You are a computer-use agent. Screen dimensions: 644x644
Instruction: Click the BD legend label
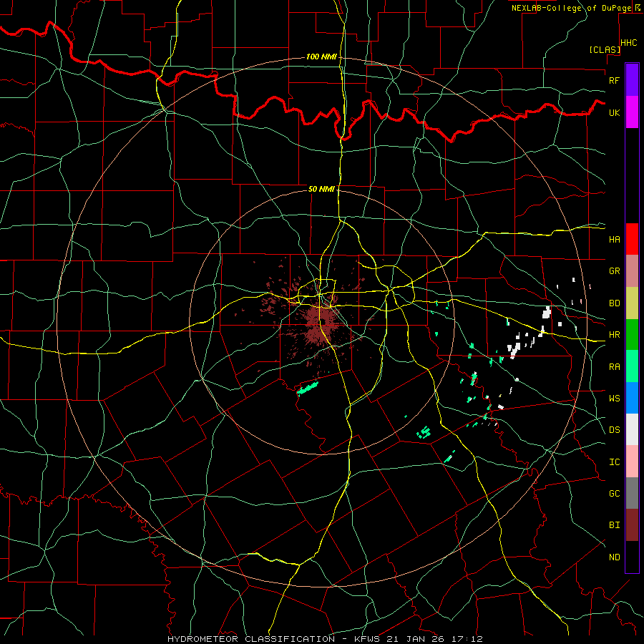click(x=614, y=303)
